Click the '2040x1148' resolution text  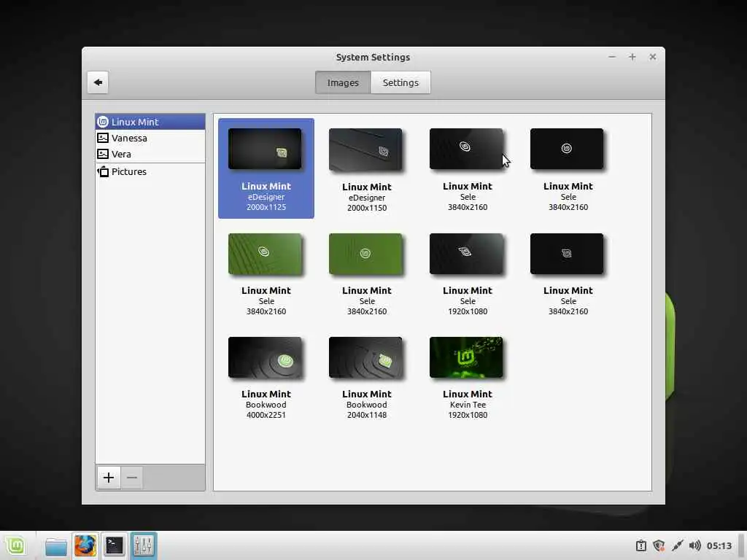(367, 415)
